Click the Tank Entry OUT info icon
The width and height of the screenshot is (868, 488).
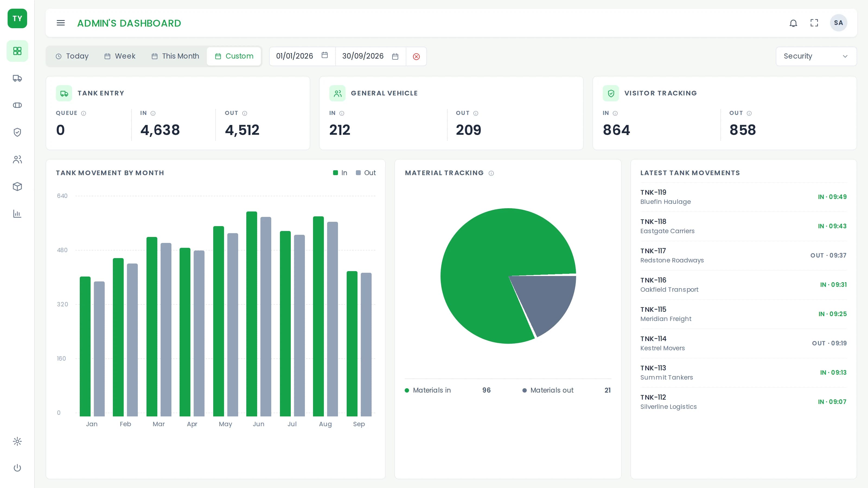(245, 113)
